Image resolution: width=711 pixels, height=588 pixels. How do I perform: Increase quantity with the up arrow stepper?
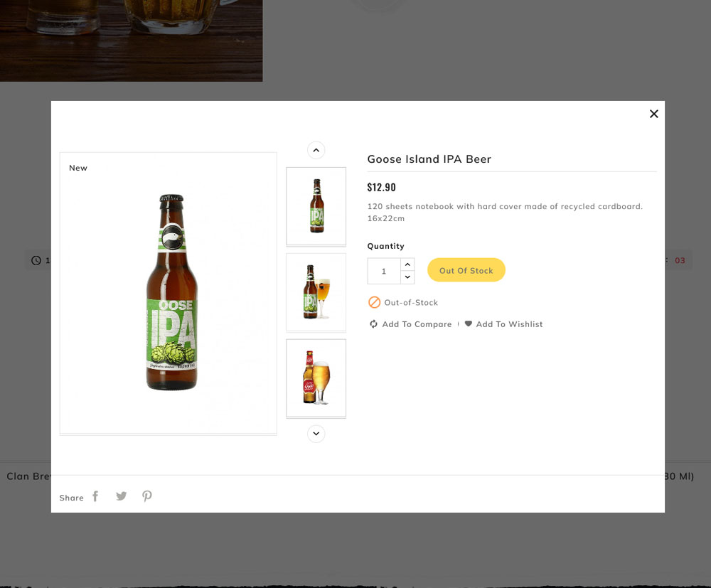click(407, 264)
